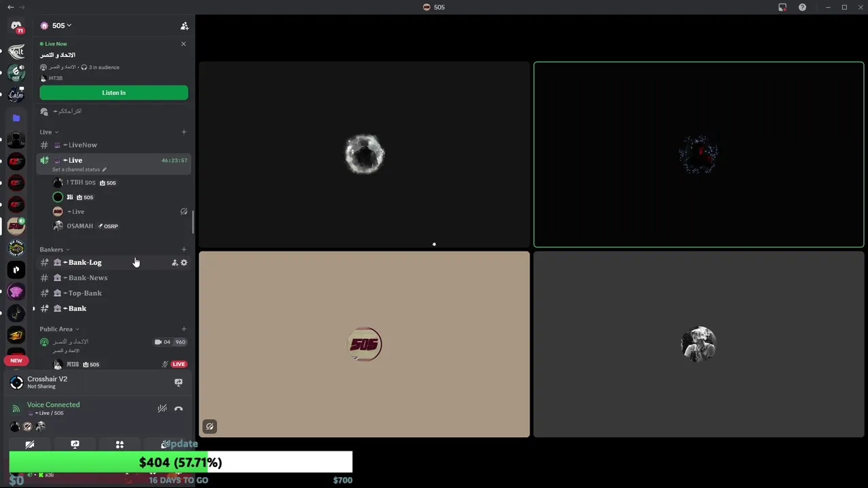Open the Calm server icon

point(16,94)
